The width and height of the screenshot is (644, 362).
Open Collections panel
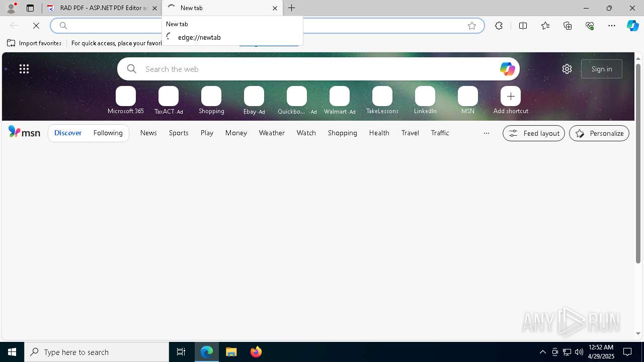click(x=568, y=26)
